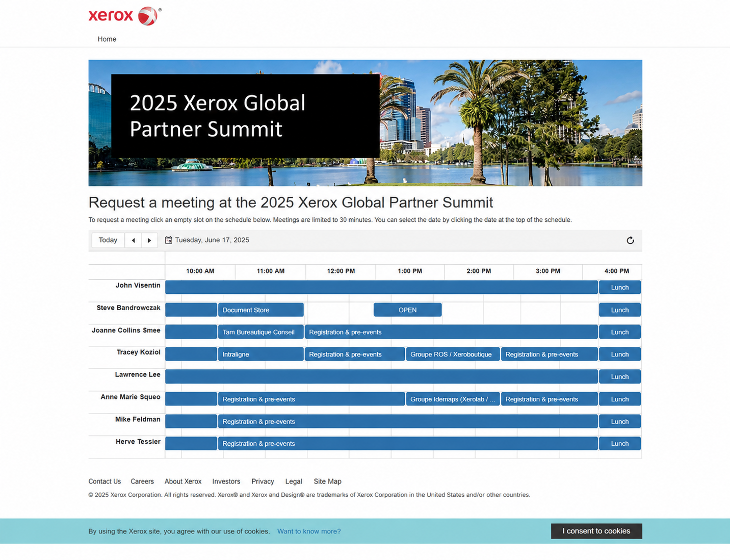Open the Want to know more? link
This screenshot has height=560, width=730.
(309, 531)
